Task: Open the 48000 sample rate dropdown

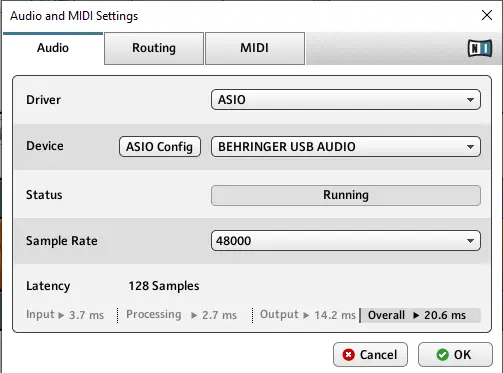Action: tap(346, 241)
